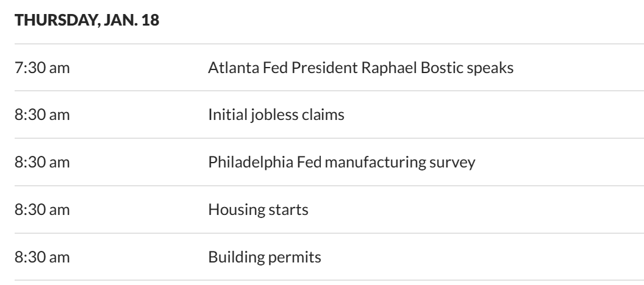Select the Philadelphia Fed manufacturing survey entry
The image size is (644, 285).
[341, 163]
